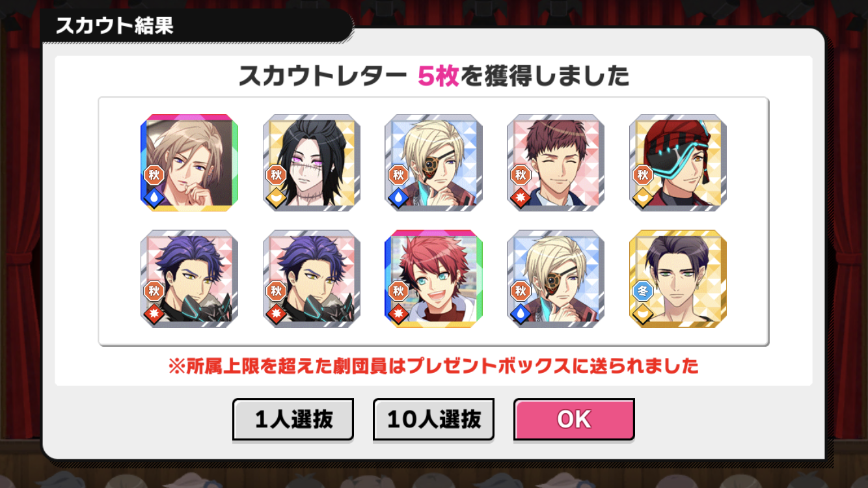Viewport: 868px width, 488px height.
Task: Tap the OK button
Action: pyautogui.click(x=574, y=420)
